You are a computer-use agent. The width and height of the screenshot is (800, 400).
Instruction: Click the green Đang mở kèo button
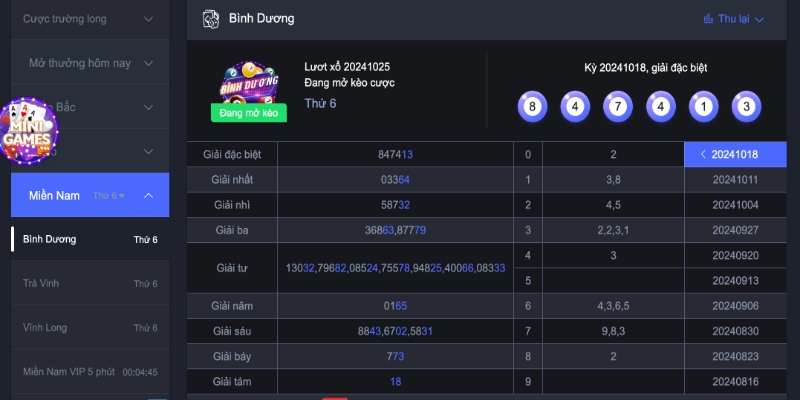[x=249, y=113]
